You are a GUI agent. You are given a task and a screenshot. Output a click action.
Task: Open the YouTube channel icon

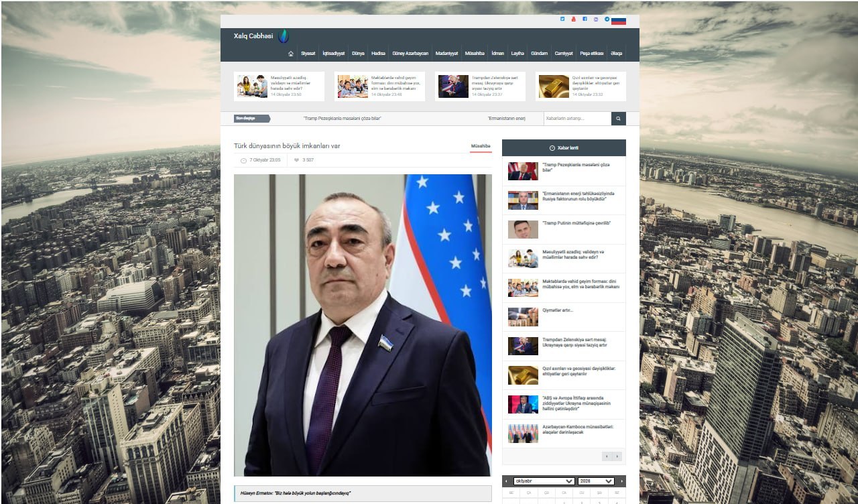574,19
